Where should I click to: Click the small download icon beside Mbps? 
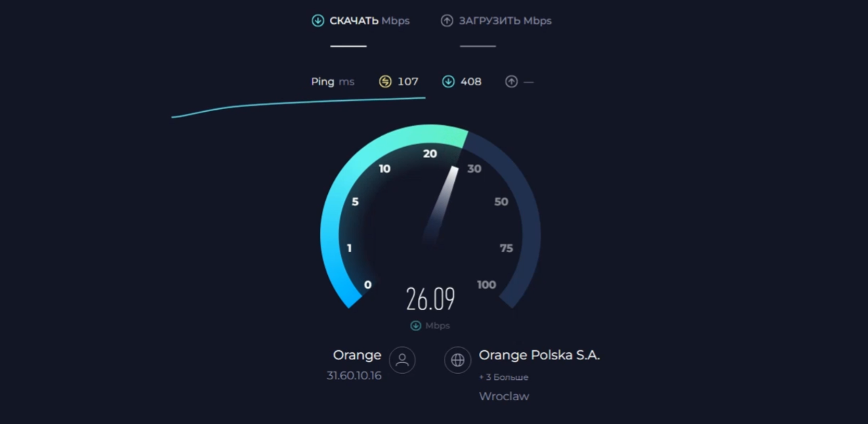click(416, 326)
